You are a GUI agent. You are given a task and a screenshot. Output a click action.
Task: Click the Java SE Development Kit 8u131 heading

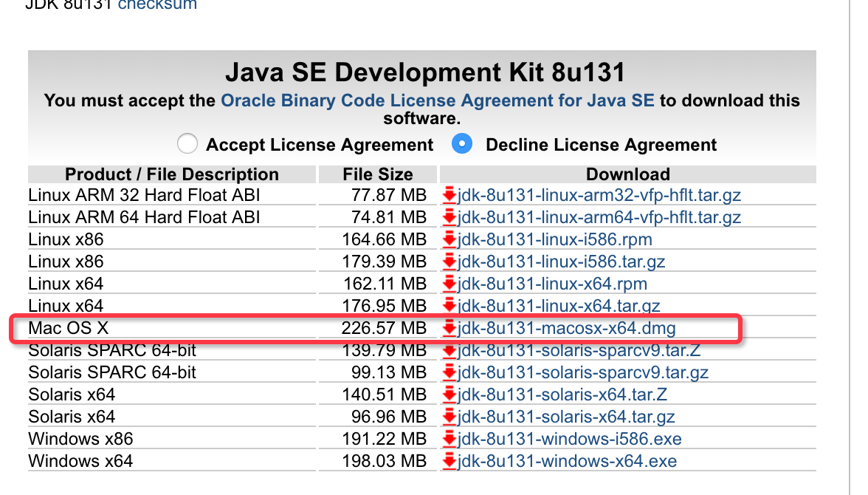click(425, 72)
